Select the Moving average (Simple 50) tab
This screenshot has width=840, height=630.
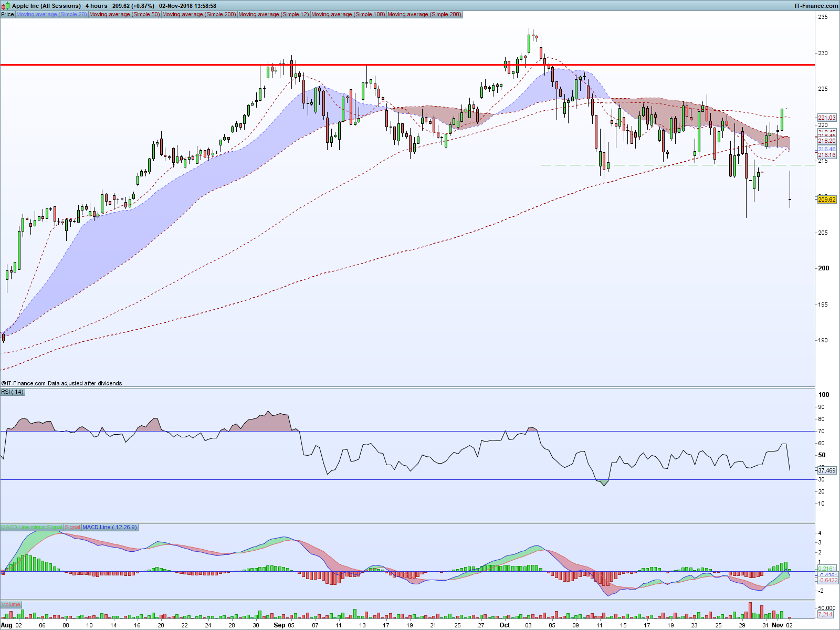pos(124,14)
